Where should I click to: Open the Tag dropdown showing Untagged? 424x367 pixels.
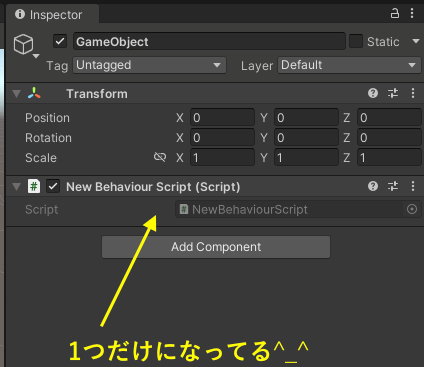(149, 65)
